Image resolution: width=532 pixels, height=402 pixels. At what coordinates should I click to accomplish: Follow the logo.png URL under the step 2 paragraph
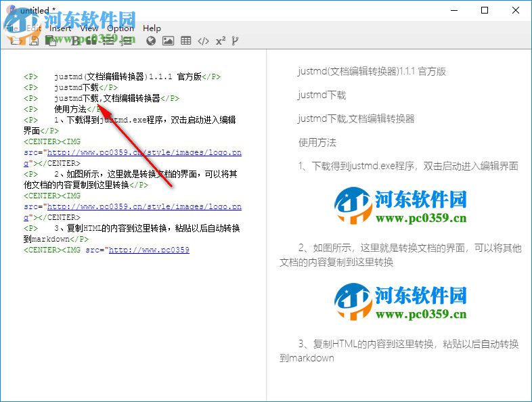click(x=144, y=206)
